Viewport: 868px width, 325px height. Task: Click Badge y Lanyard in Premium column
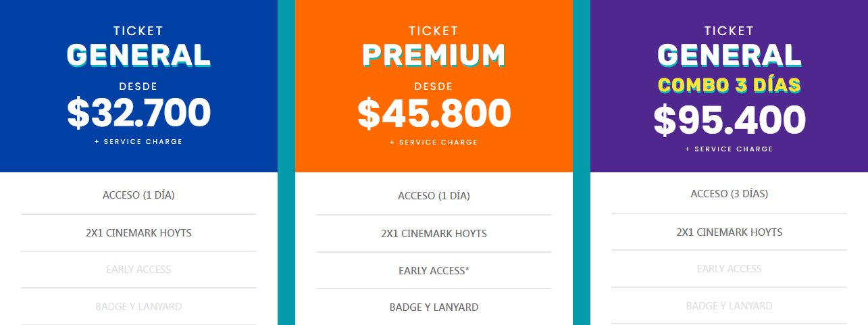click(434, 307)
